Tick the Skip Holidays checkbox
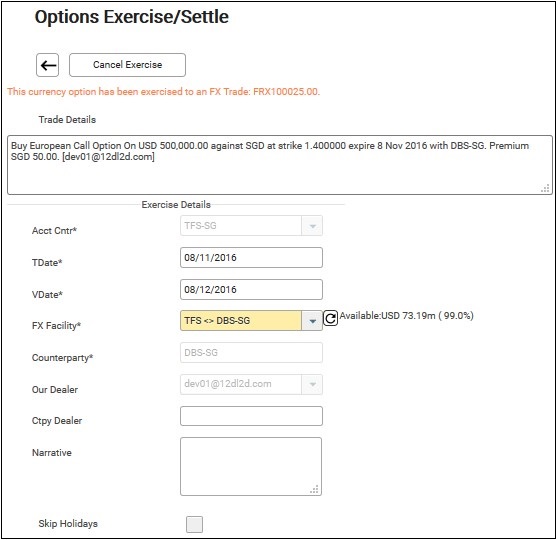This screenshot has width=558, height=540. tap(194, 524)
